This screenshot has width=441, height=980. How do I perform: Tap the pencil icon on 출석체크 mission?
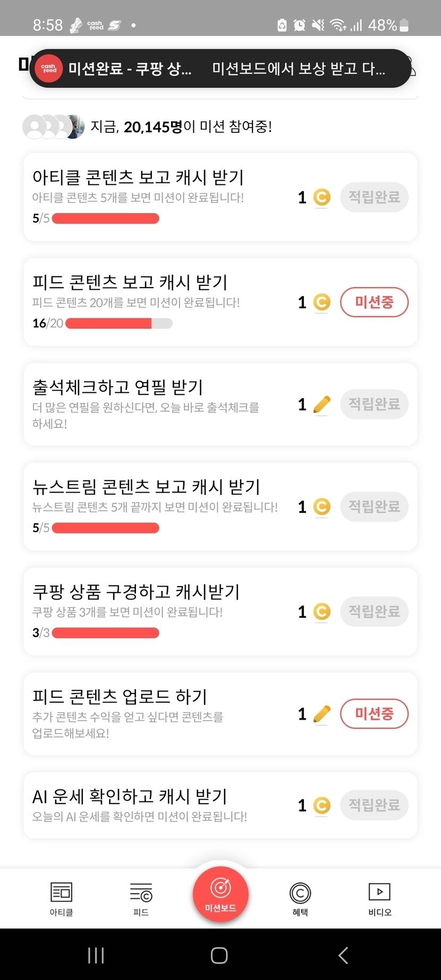[321, 405]
